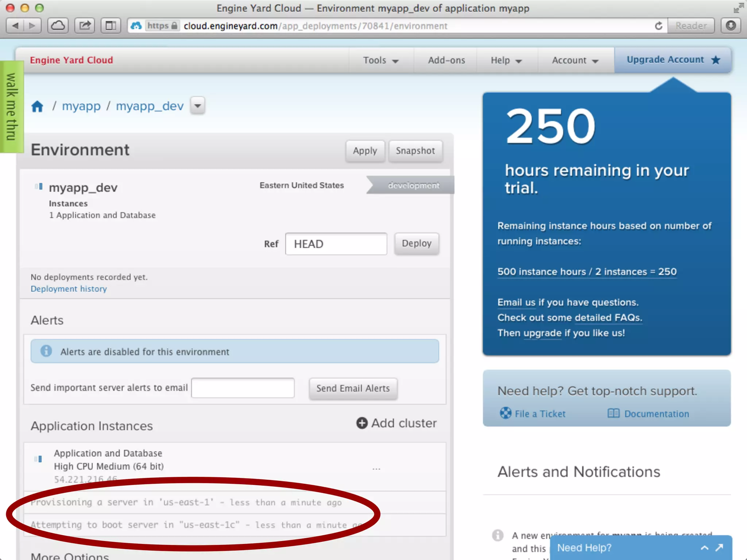Open the Account dropdown menu

pyautogui.click(x=575, y=61)
